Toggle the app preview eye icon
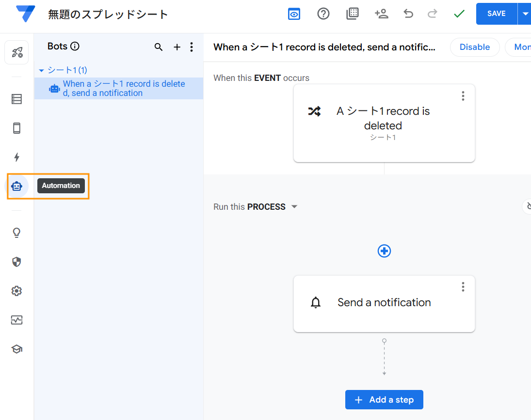The height and width of the screenshot is (420, 531). 294,14
